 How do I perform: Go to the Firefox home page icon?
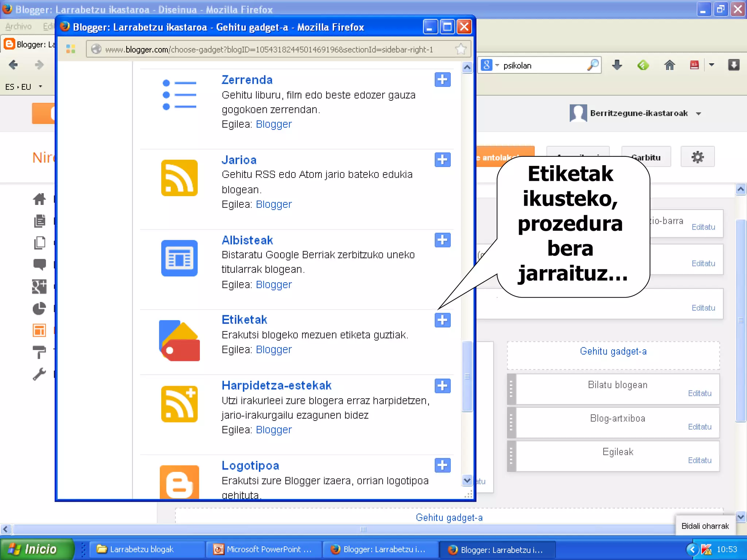tap(669, 65)
